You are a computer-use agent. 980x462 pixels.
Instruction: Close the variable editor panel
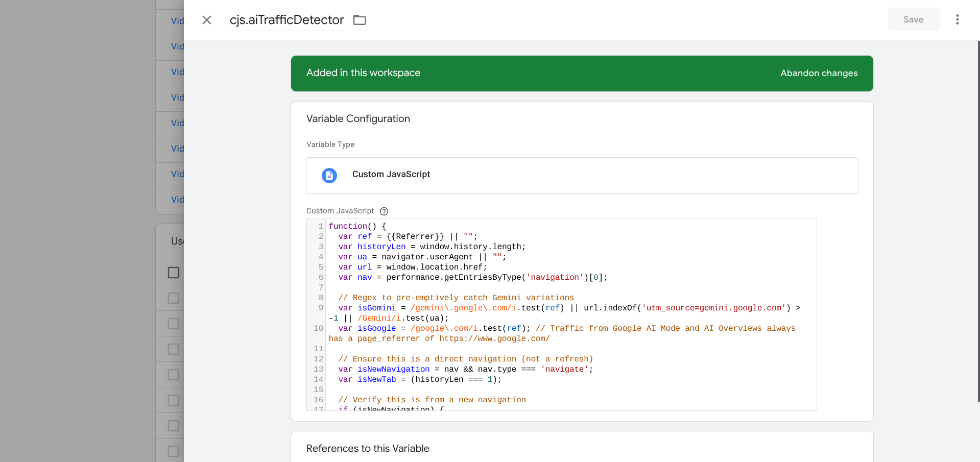coord(207,20)
